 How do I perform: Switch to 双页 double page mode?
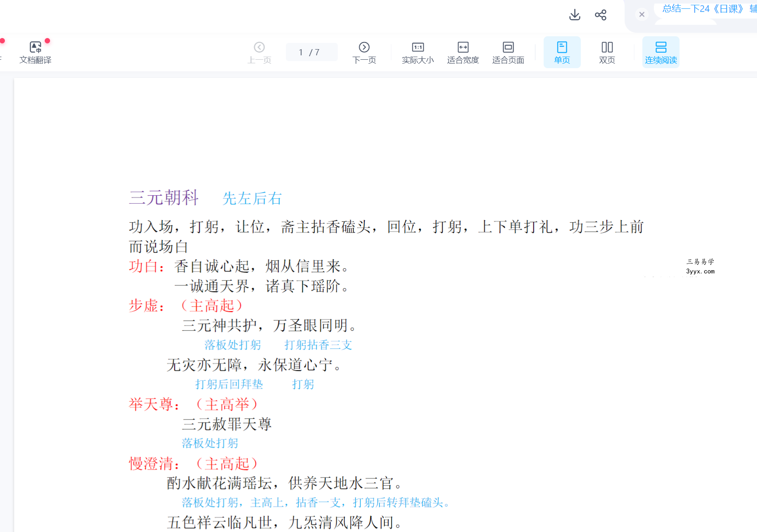[607, 52]
